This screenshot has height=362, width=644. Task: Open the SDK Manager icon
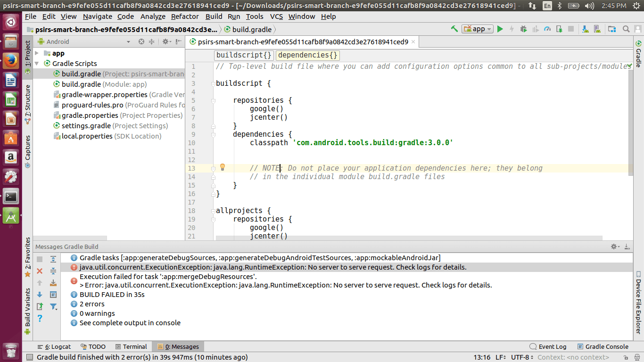click(x=586, y=29)
